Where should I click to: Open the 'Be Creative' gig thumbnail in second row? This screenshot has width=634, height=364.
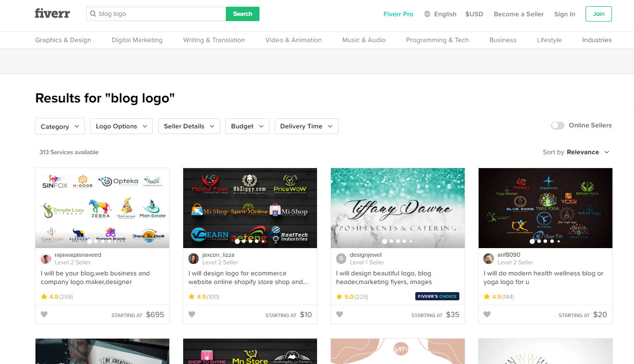click(x=102, y=352)
